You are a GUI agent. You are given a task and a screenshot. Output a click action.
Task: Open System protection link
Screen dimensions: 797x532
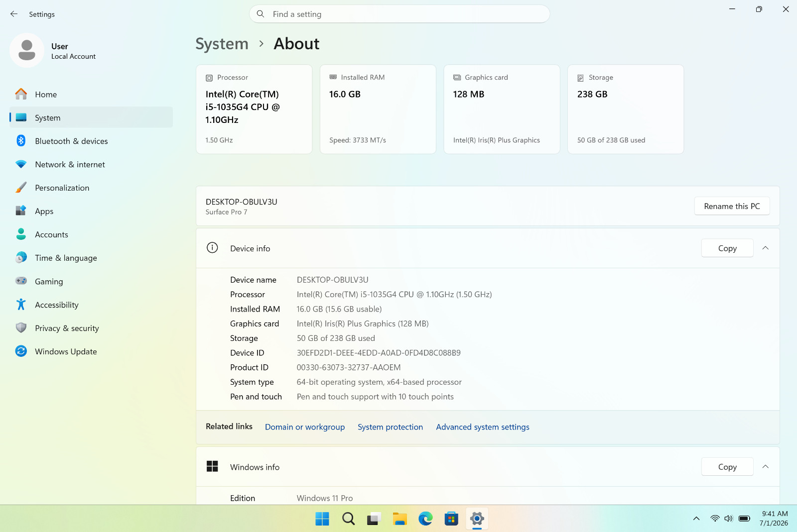[390, 427]
